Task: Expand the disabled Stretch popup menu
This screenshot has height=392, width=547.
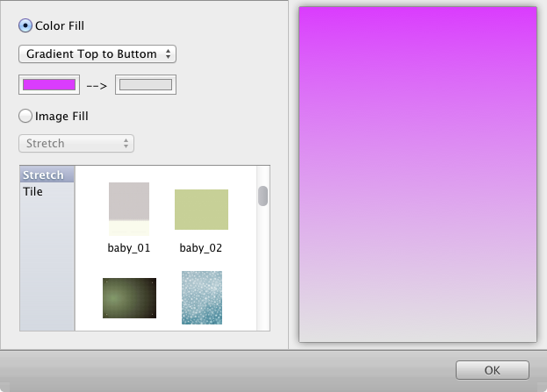Action: (x=76, y=143)
